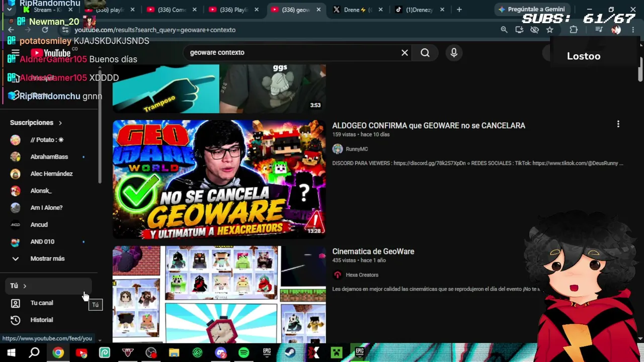Open Discord from the taskbar
644x362 pixels.
220,352
